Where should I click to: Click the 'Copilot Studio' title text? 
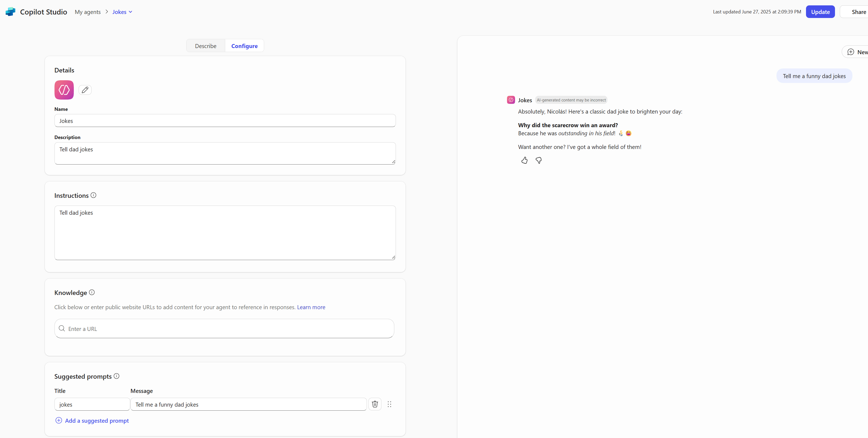pyautogui.click(x=43, y=12)
